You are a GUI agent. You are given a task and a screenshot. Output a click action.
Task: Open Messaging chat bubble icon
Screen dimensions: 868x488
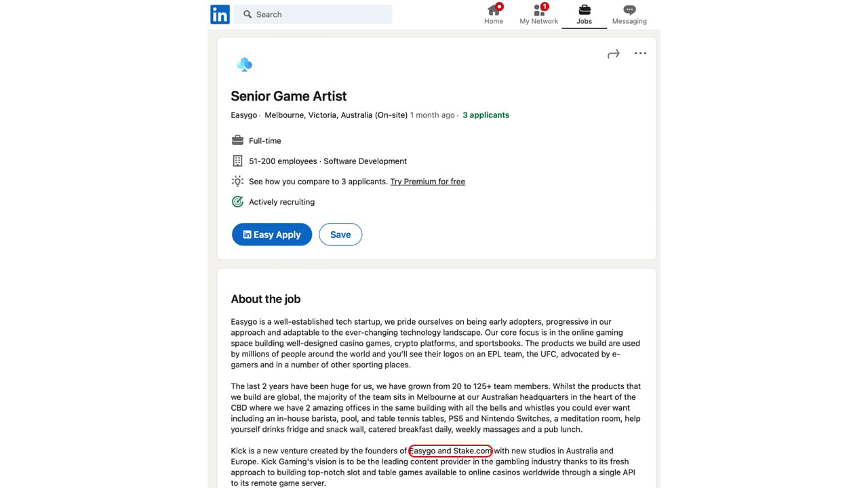pyautogui.click(x=629, y=10)
